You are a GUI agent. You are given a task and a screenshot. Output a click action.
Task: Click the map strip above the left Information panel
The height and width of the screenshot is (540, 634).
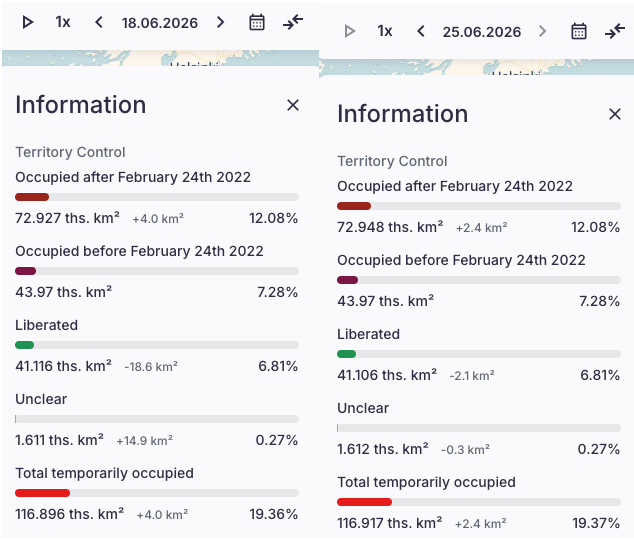(160, 58)
